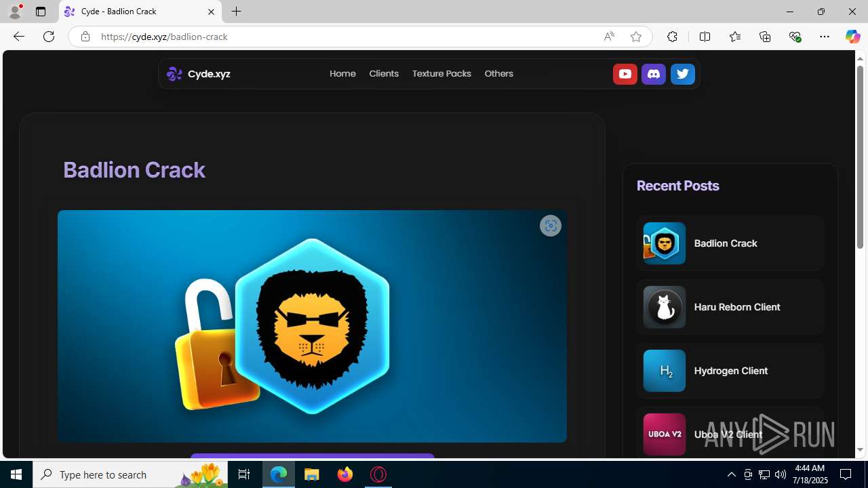Image resolution: width=868 pixels, height=488 pixels.
Task: Click the Haru Reborn cat thumbnail
Action: click(665, 307)
